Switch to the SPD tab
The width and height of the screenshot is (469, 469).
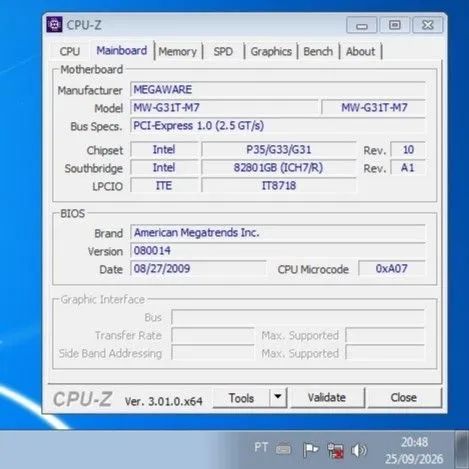click(x=223, y=52)
